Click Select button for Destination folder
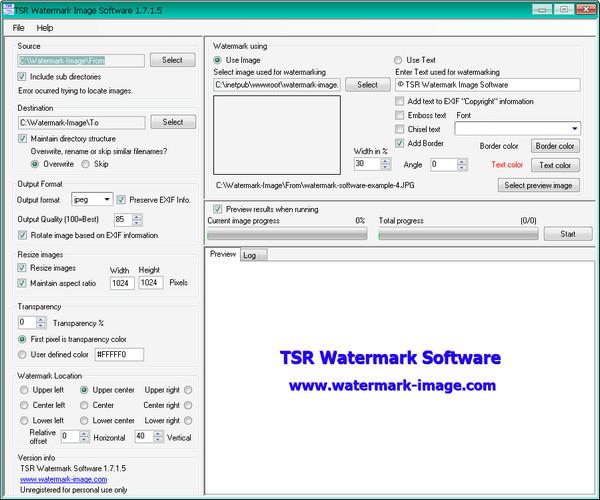The height and width of the screenshot is (500, 600). [173, 122]
